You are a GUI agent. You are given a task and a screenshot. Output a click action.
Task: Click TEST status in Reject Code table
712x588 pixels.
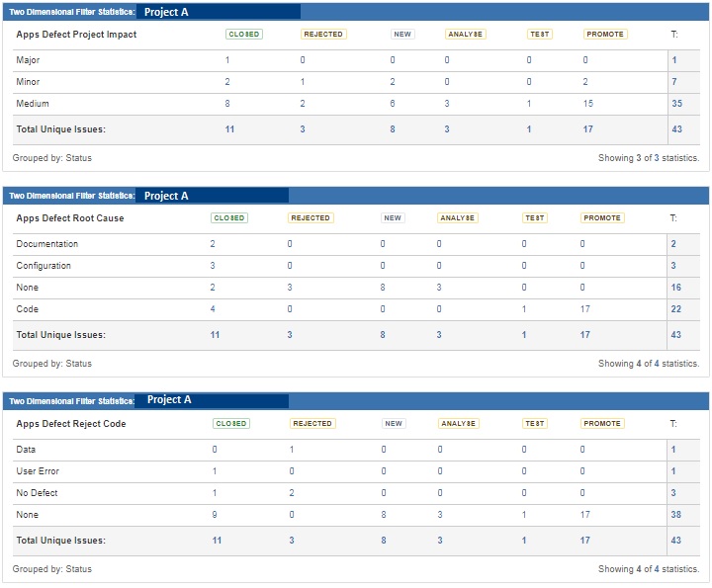click(x=535, y=424)
